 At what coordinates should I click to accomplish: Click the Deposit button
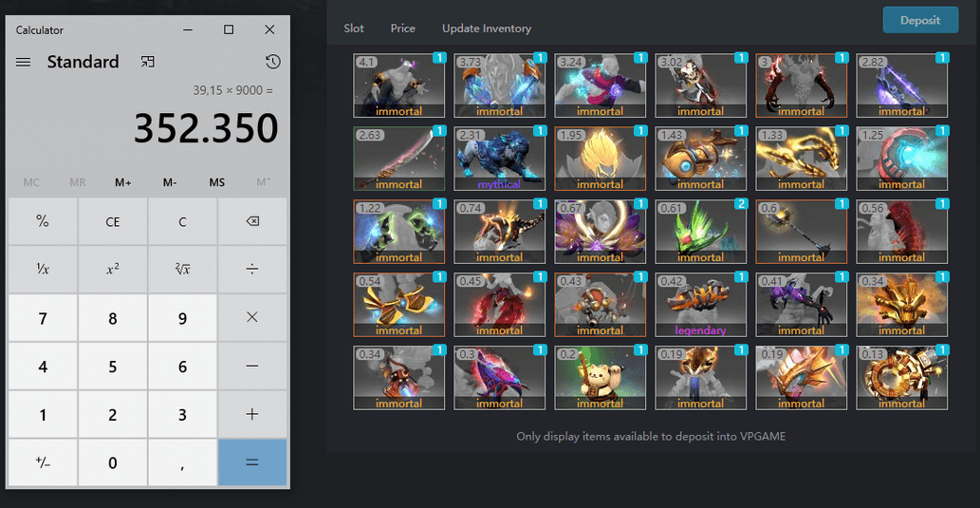(920, 20)
